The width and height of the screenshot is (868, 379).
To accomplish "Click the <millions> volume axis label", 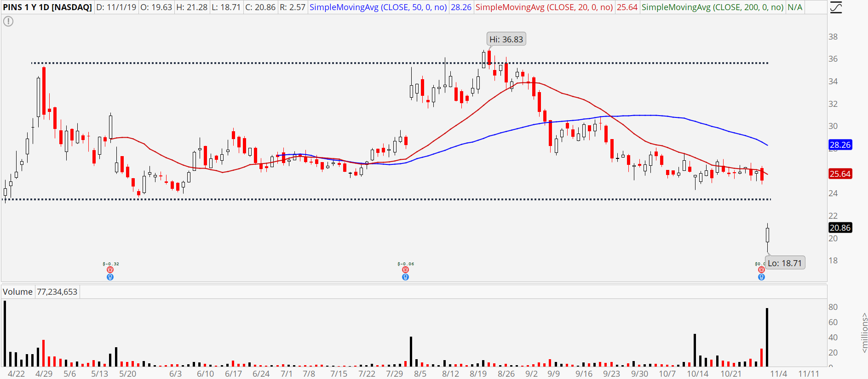I will pyautogui.click(x=864, y=332).
